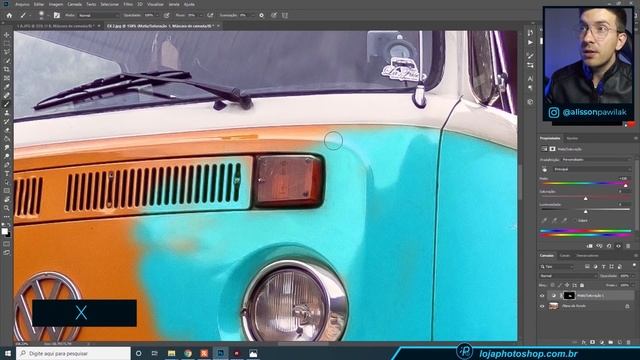Open Fluxo slider arrow in options bar
This screenshot has height=360, width=640.
tap(201, 15)
